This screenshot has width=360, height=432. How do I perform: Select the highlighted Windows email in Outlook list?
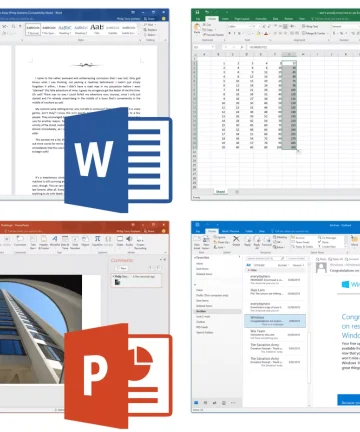[275, 321]
